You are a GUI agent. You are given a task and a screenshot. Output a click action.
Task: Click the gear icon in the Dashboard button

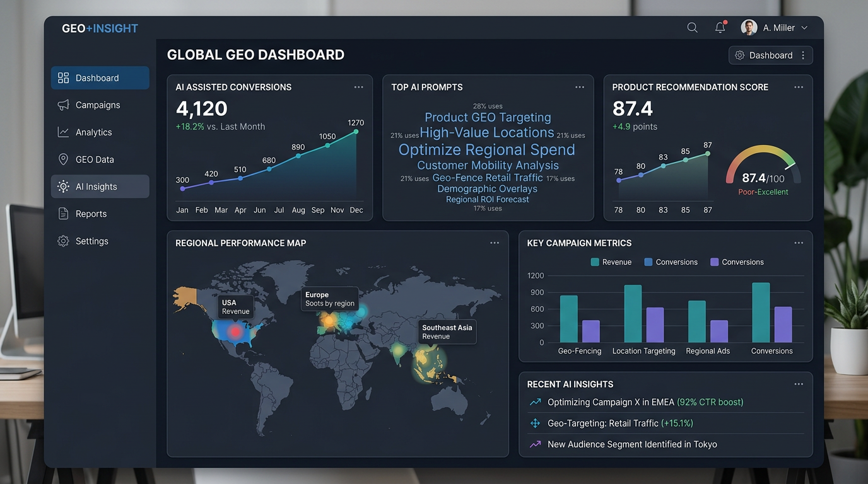point(740,55)
